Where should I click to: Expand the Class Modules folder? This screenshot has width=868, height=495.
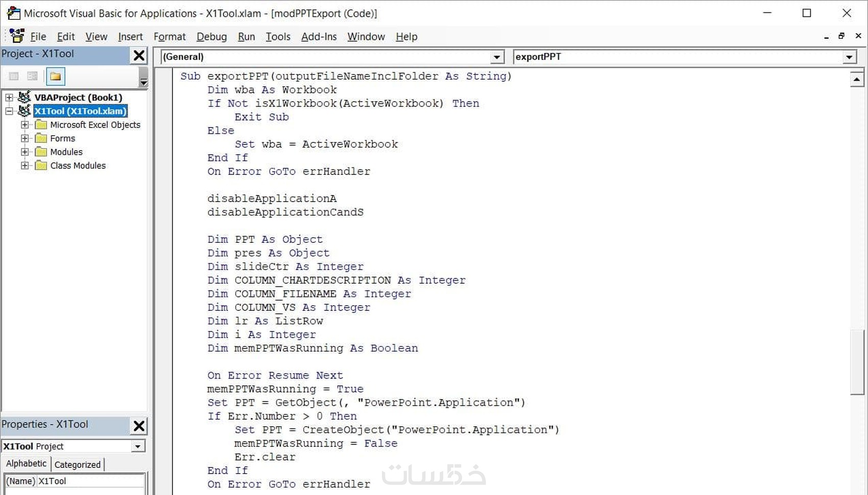25,166
